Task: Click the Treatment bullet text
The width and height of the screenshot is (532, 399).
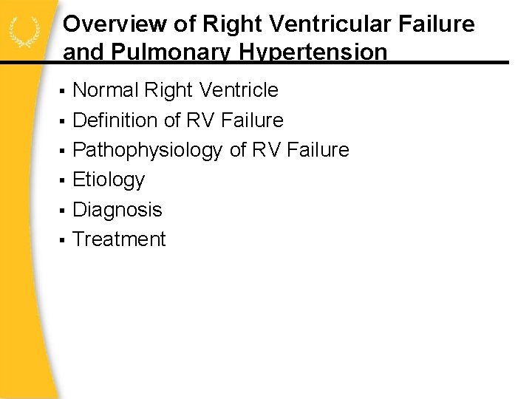Action: pyautogui.click(x=120, y=239)
